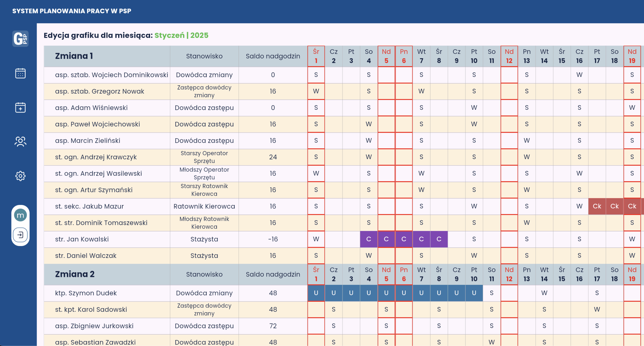The width and height of the screenshot is (644, 346).
Task: Open the settings gear icon
Action: (x=20, y=176)
